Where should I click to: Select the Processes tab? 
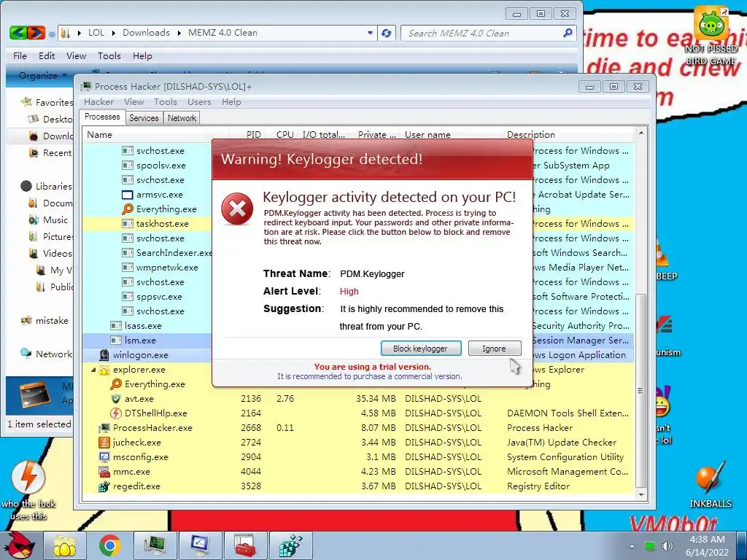[102, 117]
